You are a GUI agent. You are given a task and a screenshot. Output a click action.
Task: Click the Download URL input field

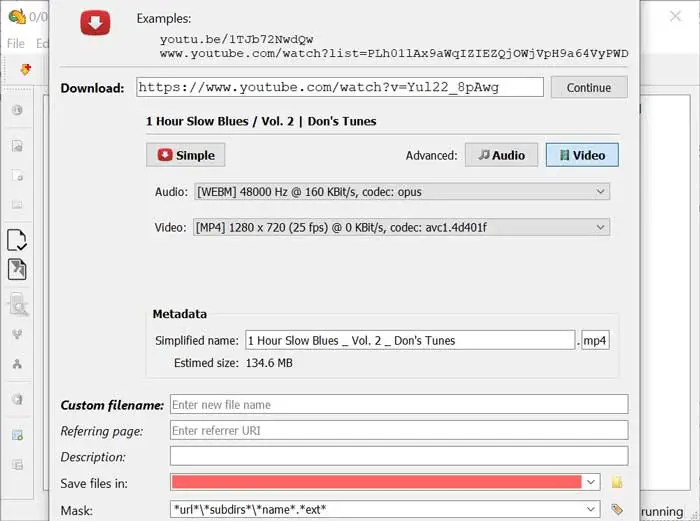pos(340,87)
